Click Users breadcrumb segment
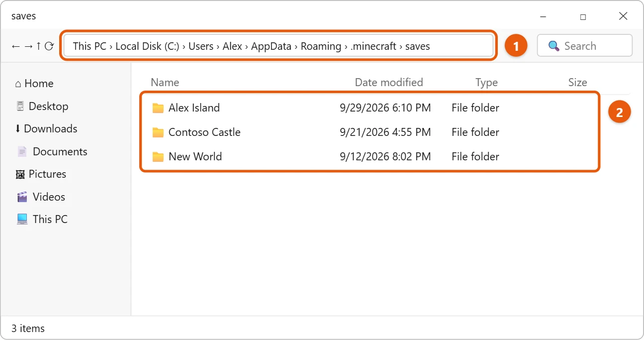This screenshot has width=644, height=340. [201, 46]
